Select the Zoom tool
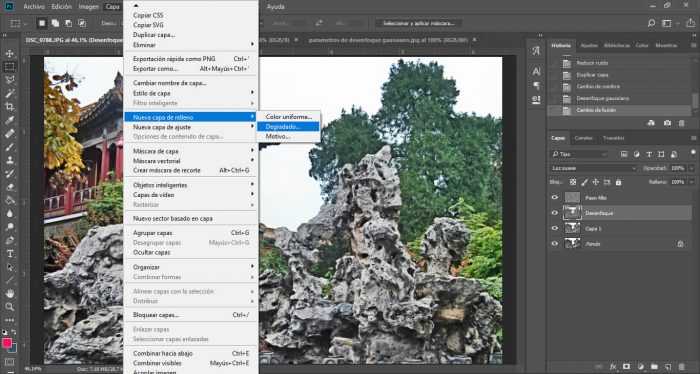Image resolution: width=700 pixels, height=374 pixels. click(x=9, y=307)
